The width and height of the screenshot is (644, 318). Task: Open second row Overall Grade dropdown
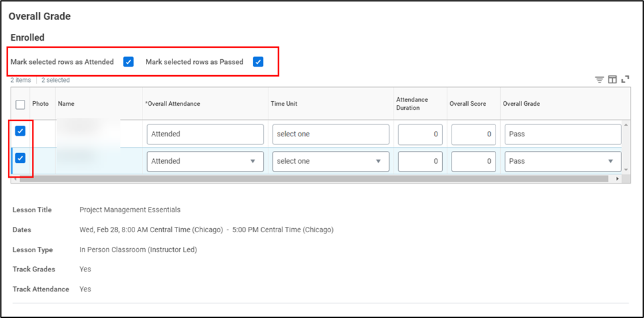tap(563, 161)
